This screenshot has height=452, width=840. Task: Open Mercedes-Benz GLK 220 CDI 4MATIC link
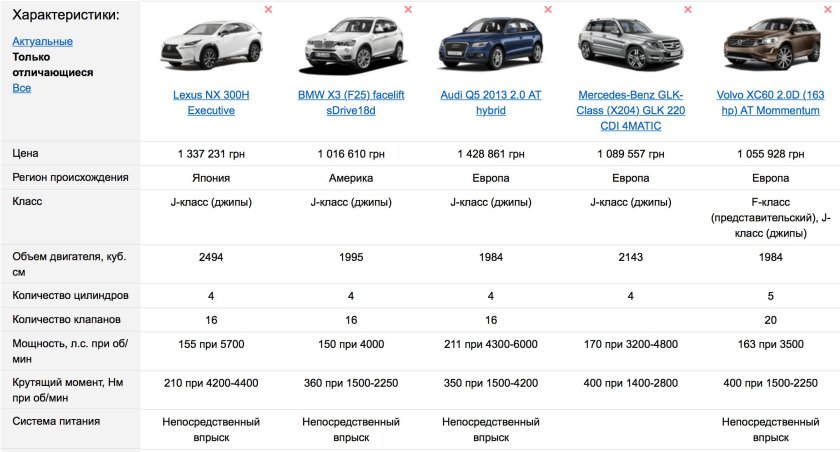631,110
